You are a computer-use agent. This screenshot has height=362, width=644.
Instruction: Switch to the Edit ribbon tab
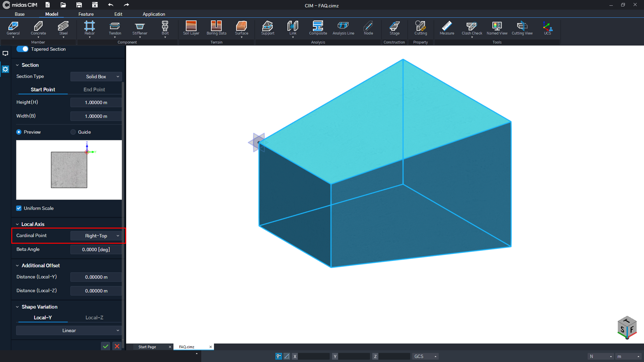pos(118,14)
